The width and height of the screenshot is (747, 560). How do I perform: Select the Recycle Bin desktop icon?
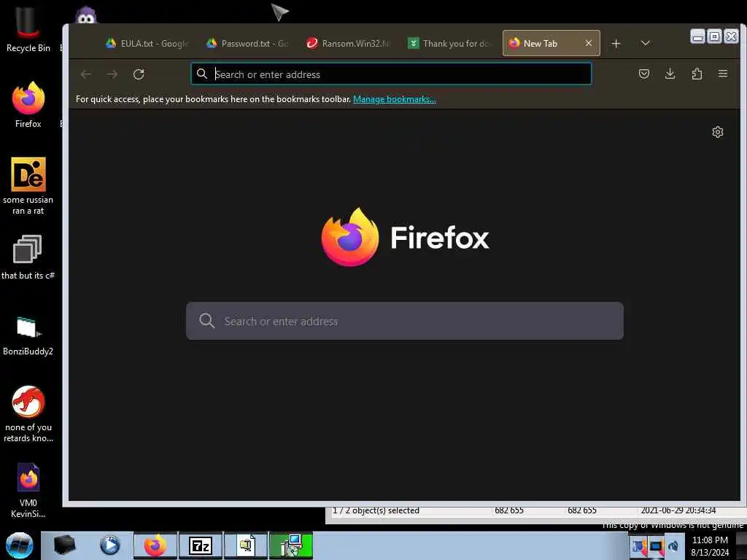tap(28, 29)
